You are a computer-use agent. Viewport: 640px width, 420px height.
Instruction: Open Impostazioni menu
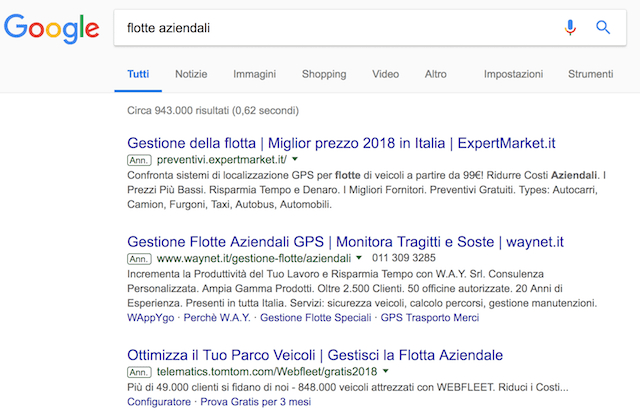(513, 74)
